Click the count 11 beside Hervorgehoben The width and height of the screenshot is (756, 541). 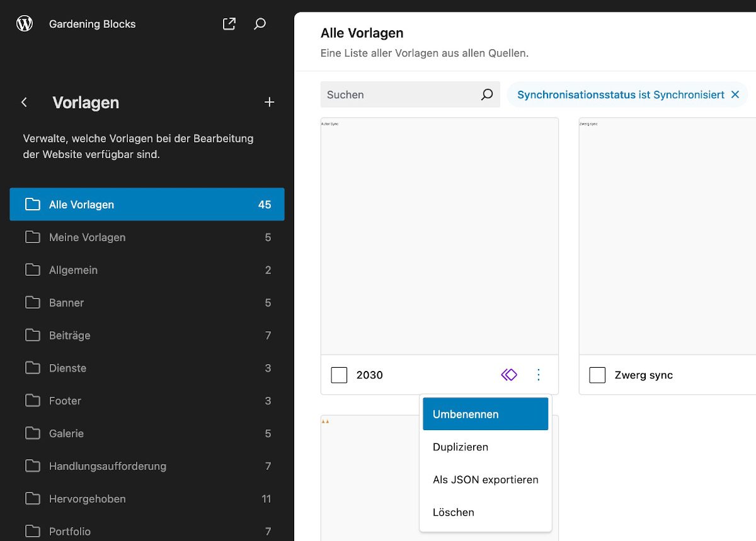[266, 499]
